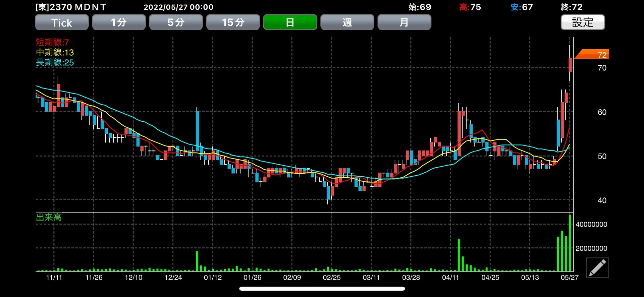
Task: Click the 60 price axis label
Action: (x=602, y=112)
